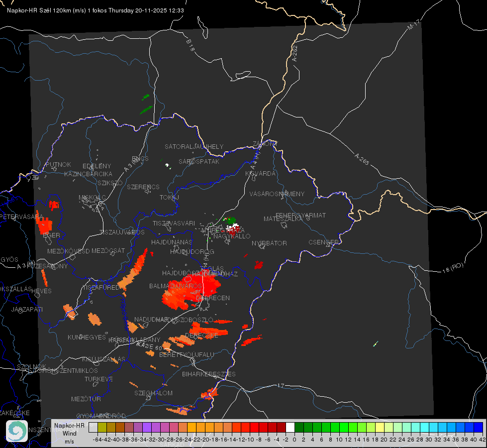Click the TOKAJ label
The height and width of the screenshot is (448, 487).
point(169,198)
